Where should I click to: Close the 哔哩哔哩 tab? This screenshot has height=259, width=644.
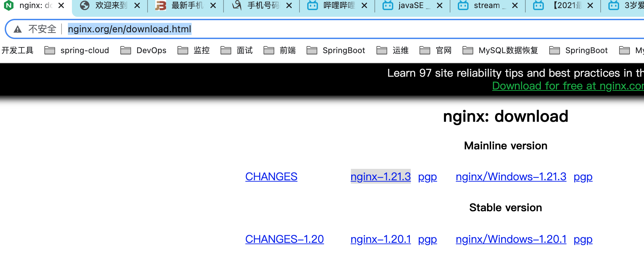[364, 5]
